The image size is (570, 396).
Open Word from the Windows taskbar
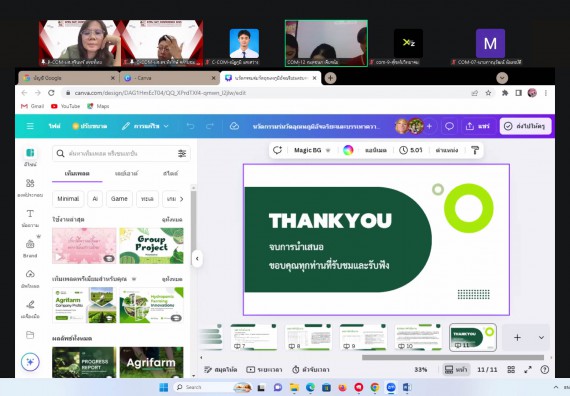406,387
